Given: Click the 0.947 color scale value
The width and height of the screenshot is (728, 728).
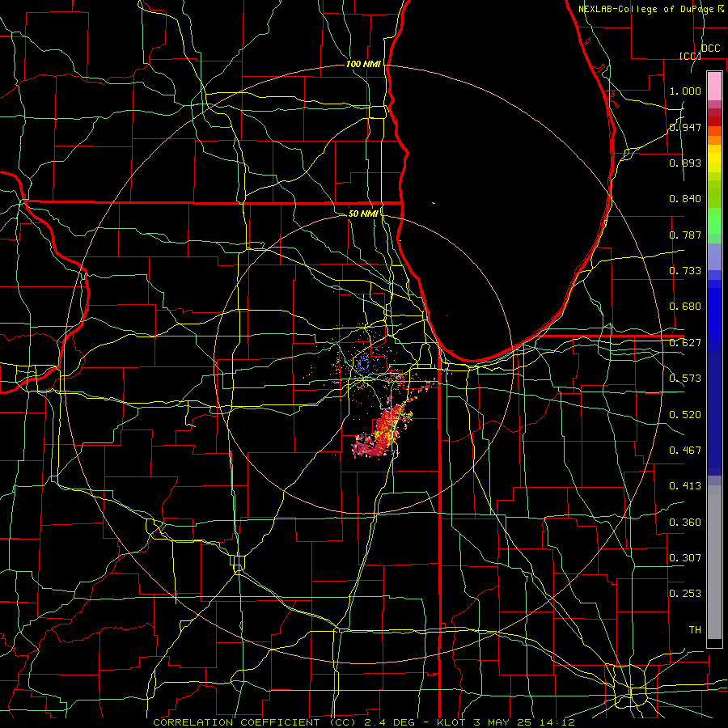Looking at the screenshot, I should [685, 127].
